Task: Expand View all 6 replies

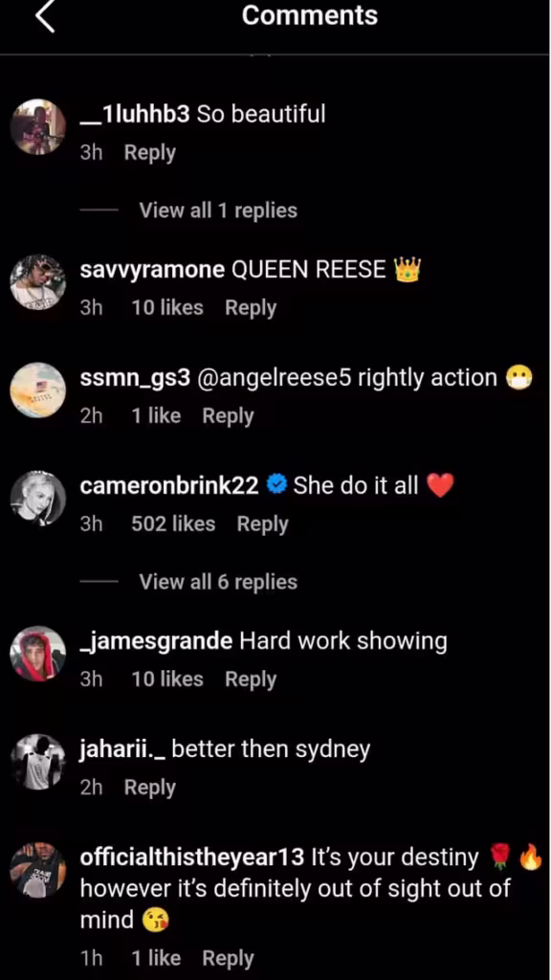Action: pos(218,582)
